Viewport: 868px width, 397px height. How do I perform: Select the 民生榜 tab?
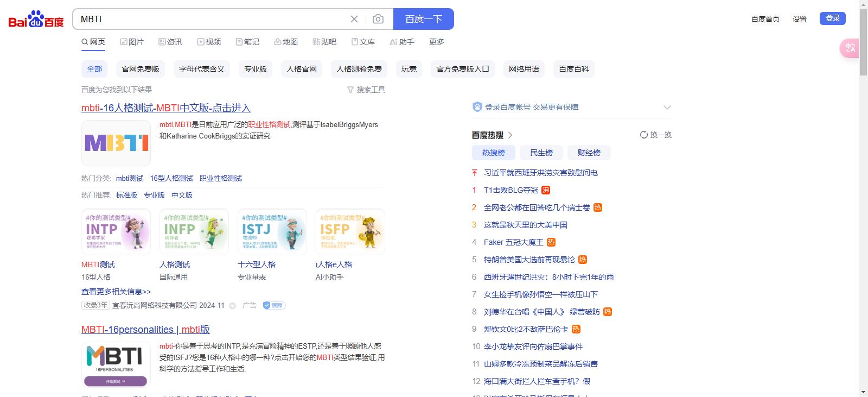pos(541,153)
